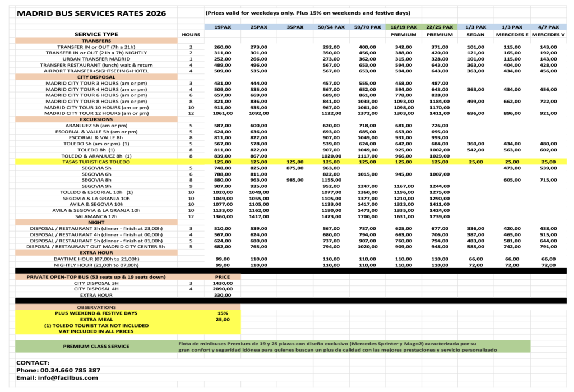Viewport: 574px width, 392px height.
Task: Click the SALAMANCA 12h row label
Action: tap(96, 216)
